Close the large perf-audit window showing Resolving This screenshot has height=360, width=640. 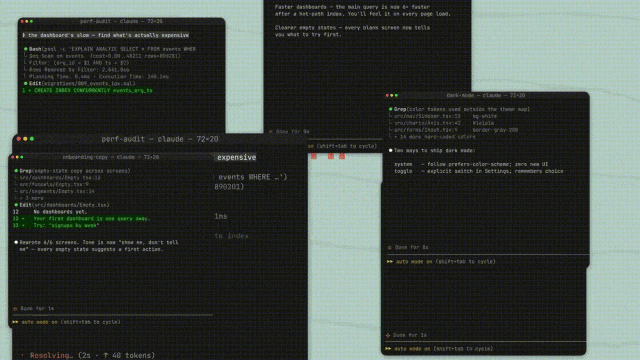click(x=19, y=139)
